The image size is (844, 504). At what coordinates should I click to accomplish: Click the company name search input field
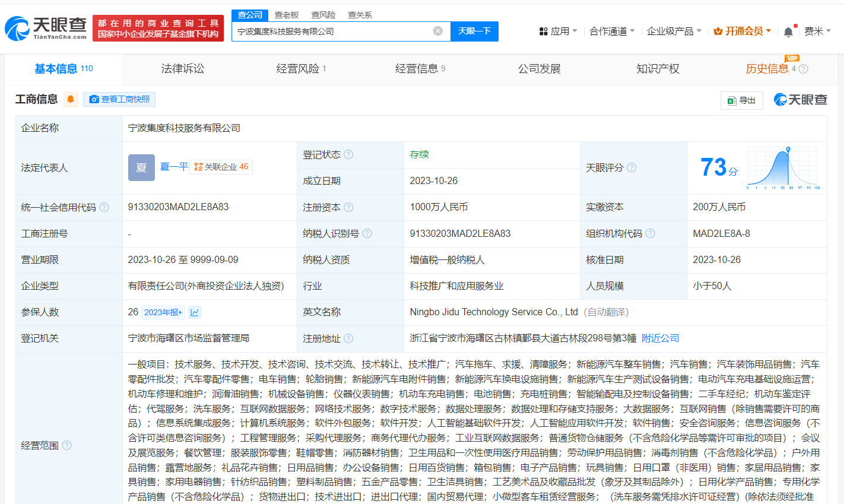tap(332, 31)
